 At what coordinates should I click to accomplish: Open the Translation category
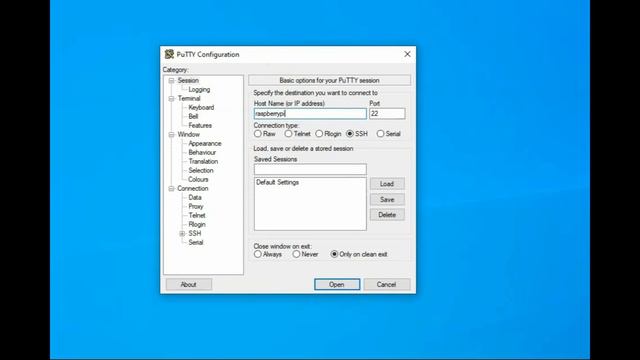click(203, 161)
